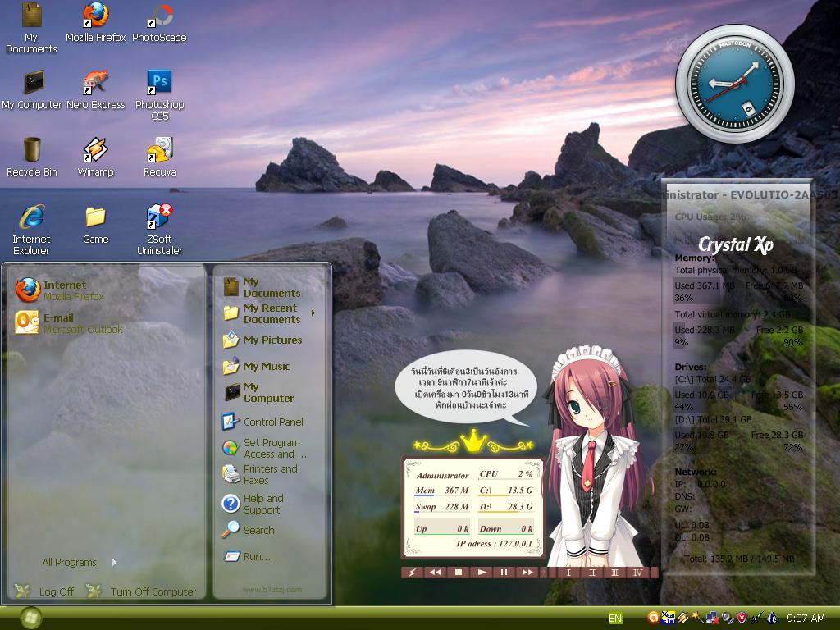Select preset III on the player bar
Image resolution: width=840 pixels, height=630 pixels.
[615, 572]
